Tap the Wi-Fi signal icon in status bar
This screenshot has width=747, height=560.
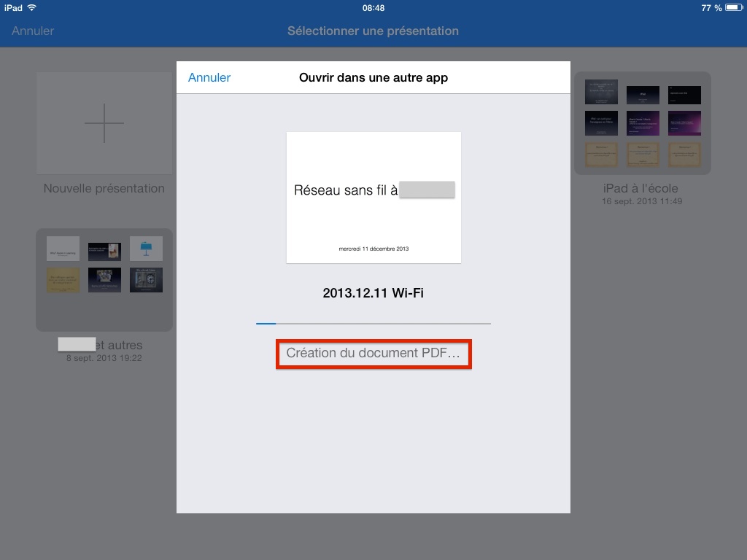tap(31, 8)
